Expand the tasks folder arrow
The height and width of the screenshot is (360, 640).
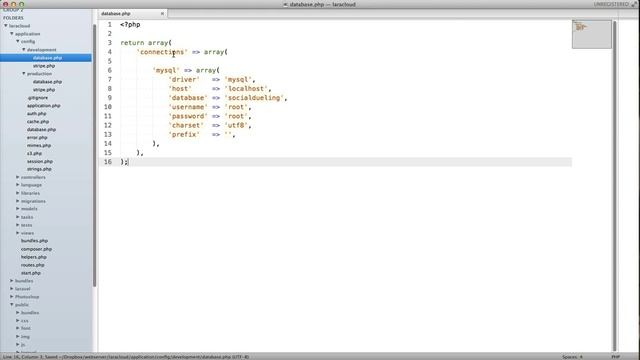[x=18, y=217]
